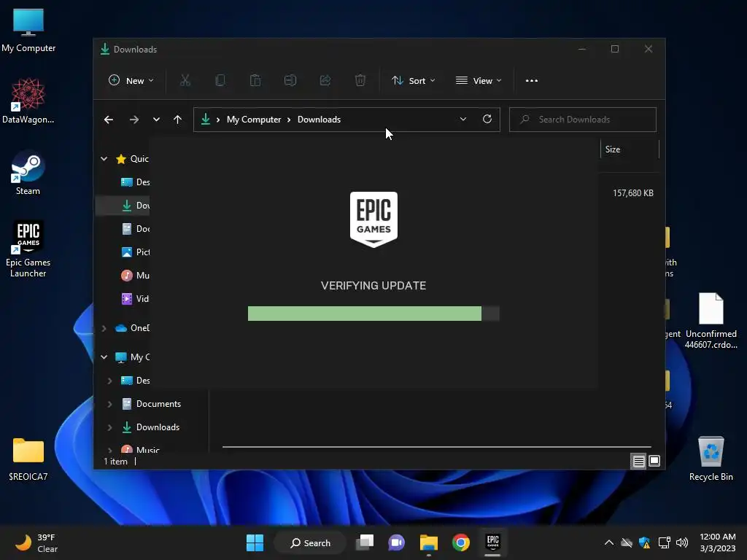Viewport: 747px width, 560px height.
Task: Expand the address bar history dropdown
Action: [x=463, y=119]
